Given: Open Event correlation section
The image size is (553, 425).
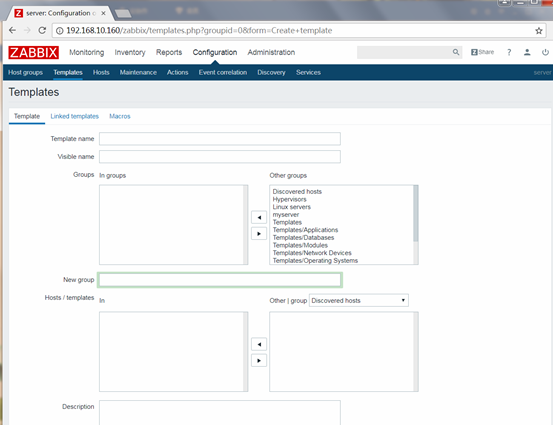Looking at the screenshot, I should [x=223, y=72].
